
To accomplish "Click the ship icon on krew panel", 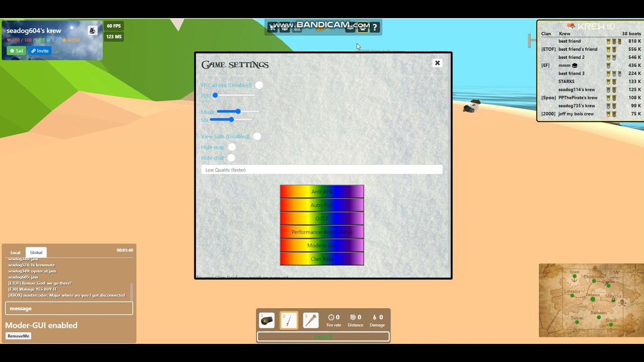I will [92, 31].
